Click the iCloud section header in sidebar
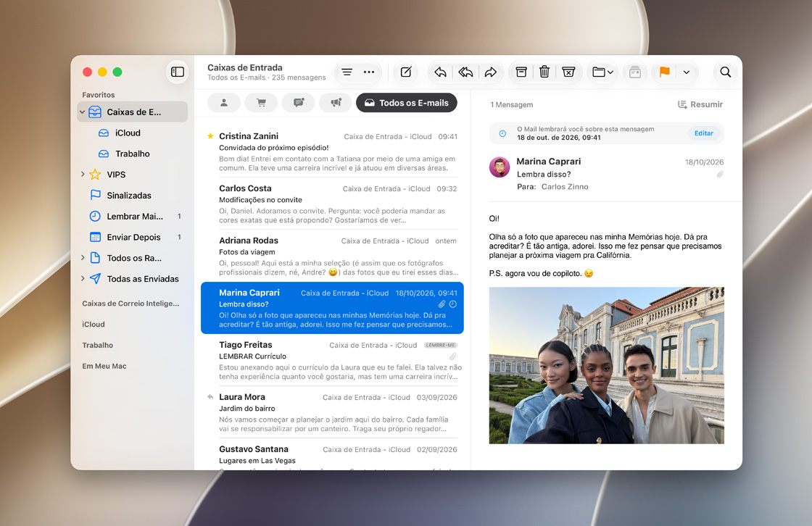Viewport: 812px width, 526px height. 94,324
